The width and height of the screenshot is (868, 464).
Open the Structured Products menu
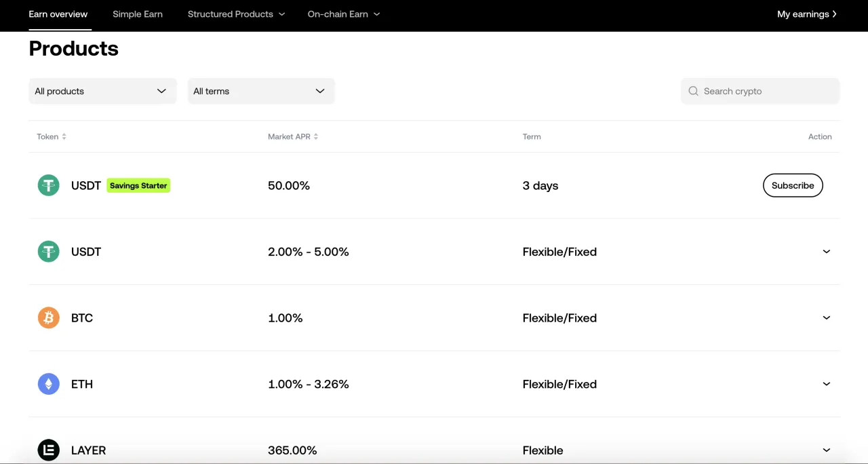(x=236, y=14)
